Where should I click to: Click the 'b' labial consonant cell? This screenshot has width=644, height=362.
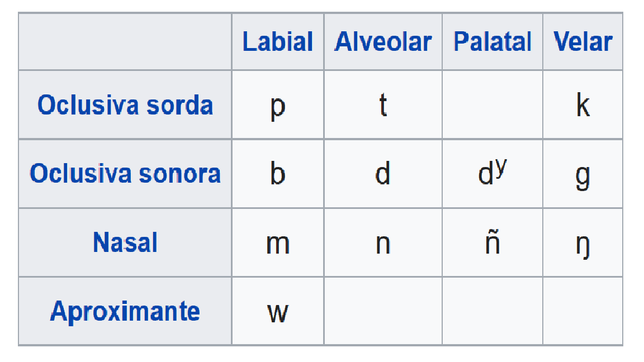278,174
